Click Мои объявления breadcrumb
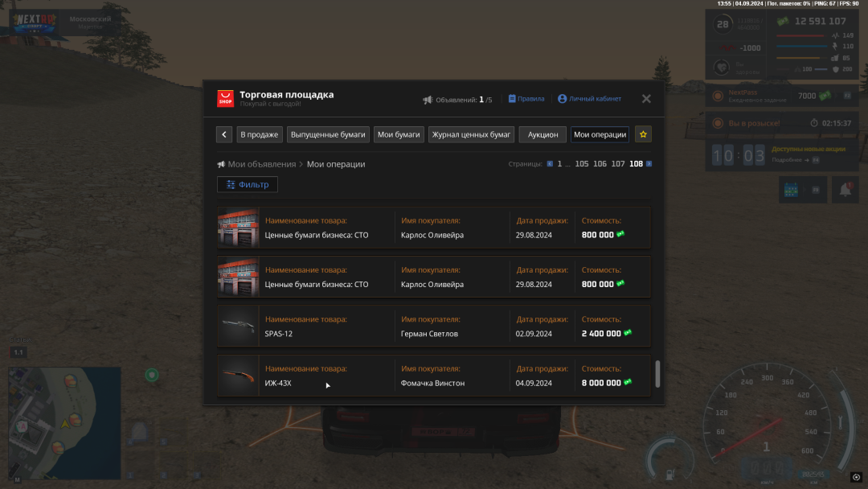 point(261,164)
